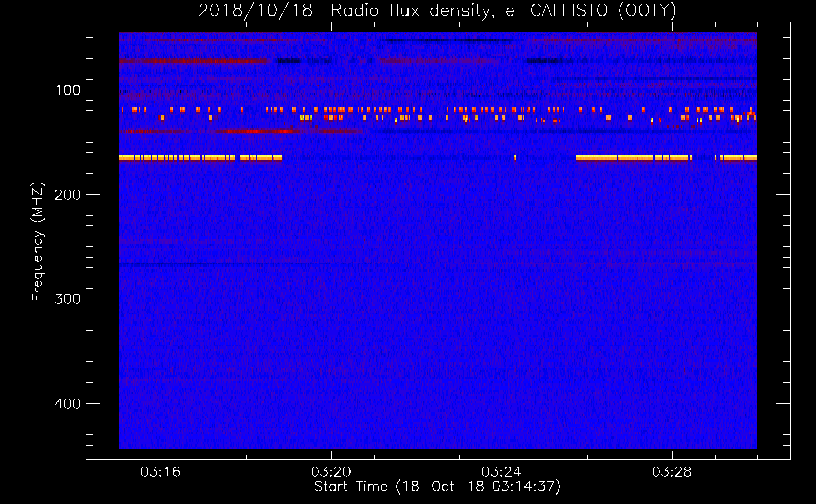Screen dimensions: 816x504
Task: Click the plot title "2018/10/18 Radio flux density, e-CALLISTO (OOTY)"
Action: pyautogui.click(x=437, y=10)
